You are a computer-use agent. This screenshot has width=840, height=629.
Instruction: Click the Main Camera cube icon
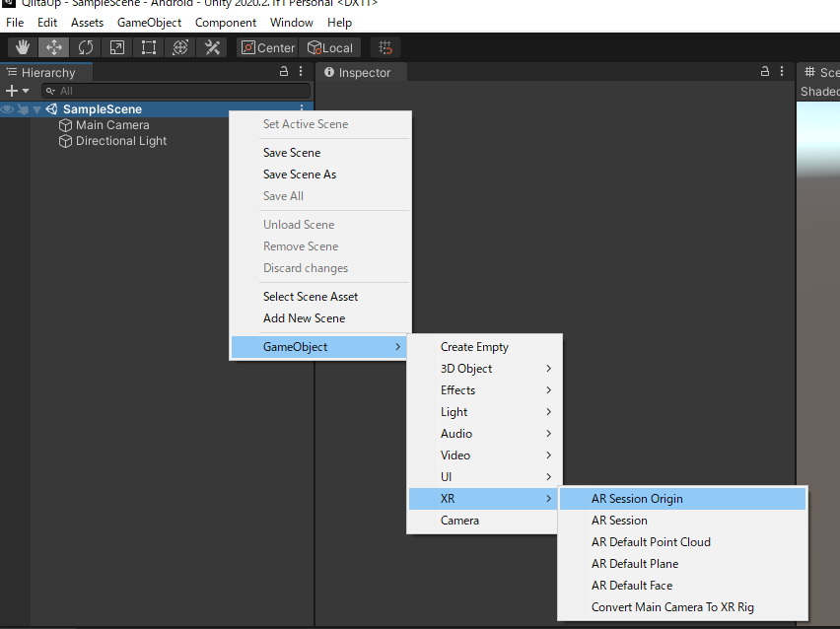pos(65,125)
